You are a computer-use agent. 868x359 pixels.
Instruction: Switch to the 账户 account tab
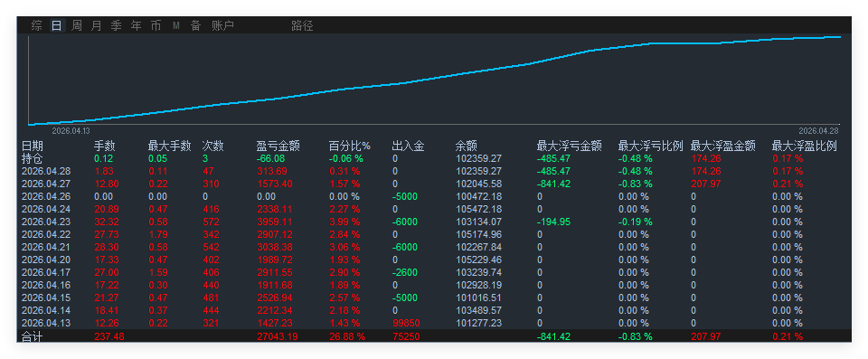(x=222, y=25)
